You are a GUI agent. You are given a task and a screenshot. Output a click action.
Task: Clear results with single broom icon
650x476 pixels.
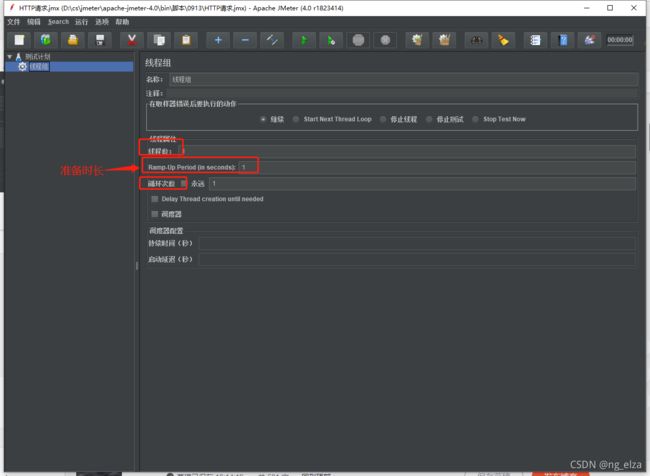coord(417,40)
